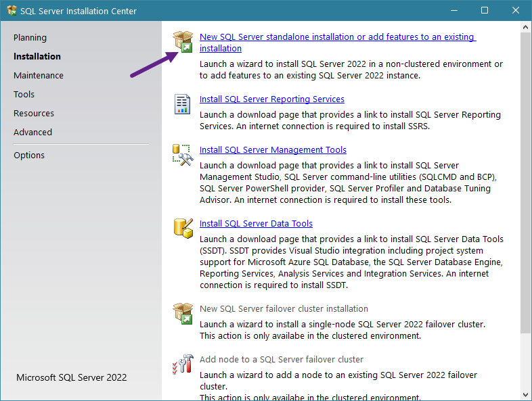
Task: Click the Management Tools hammer icon
Action: (x=183, y=155)
